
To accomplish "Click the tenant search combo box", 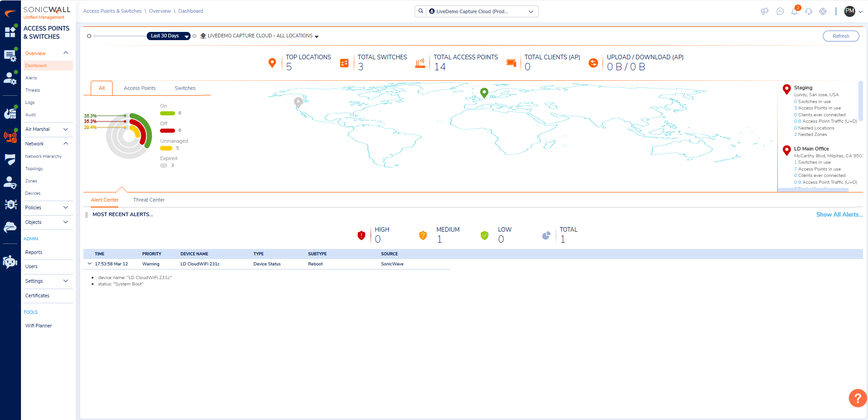I will tap(476, 11).
